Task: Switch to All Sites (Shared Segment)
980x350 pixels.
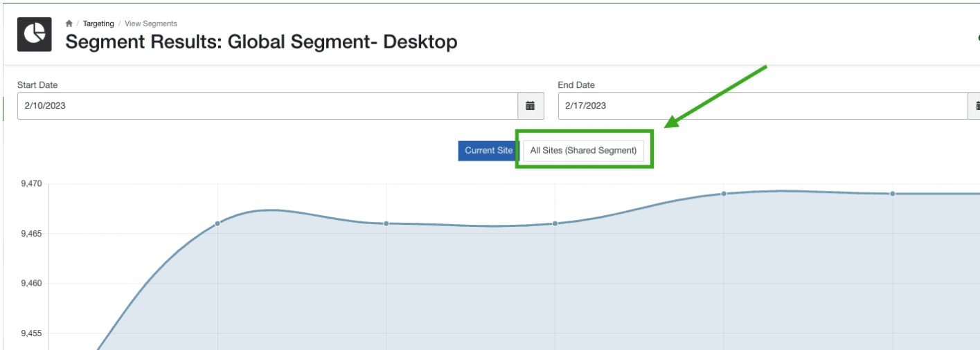Action: (583, 151)
